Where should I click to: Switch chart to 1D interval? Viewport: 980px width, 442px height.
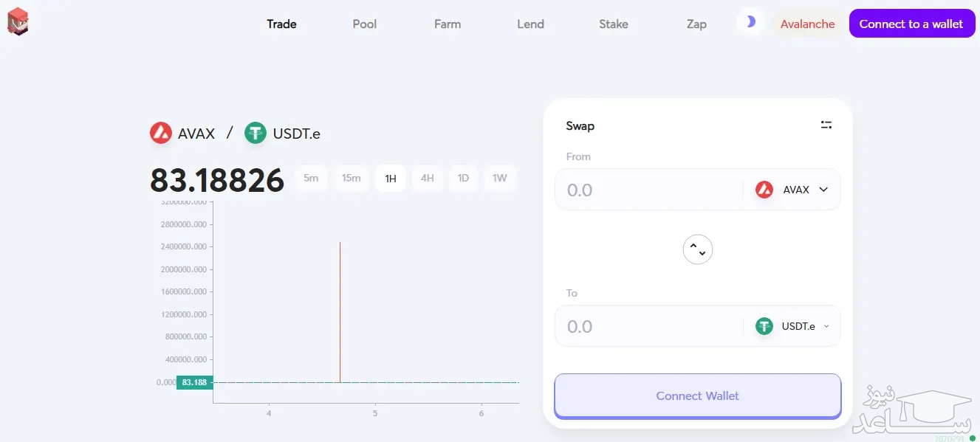click(x=463, y=178)
